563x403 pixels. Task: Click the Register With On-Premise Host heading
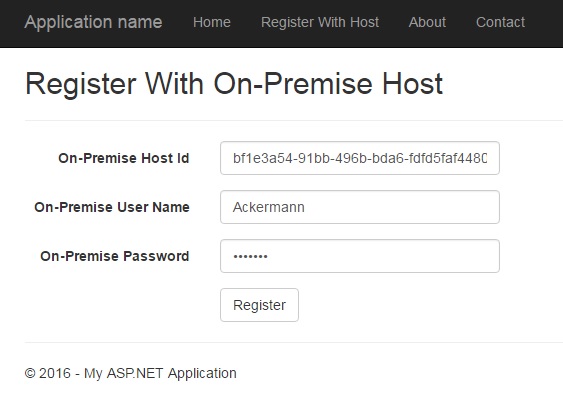point(234,84)
